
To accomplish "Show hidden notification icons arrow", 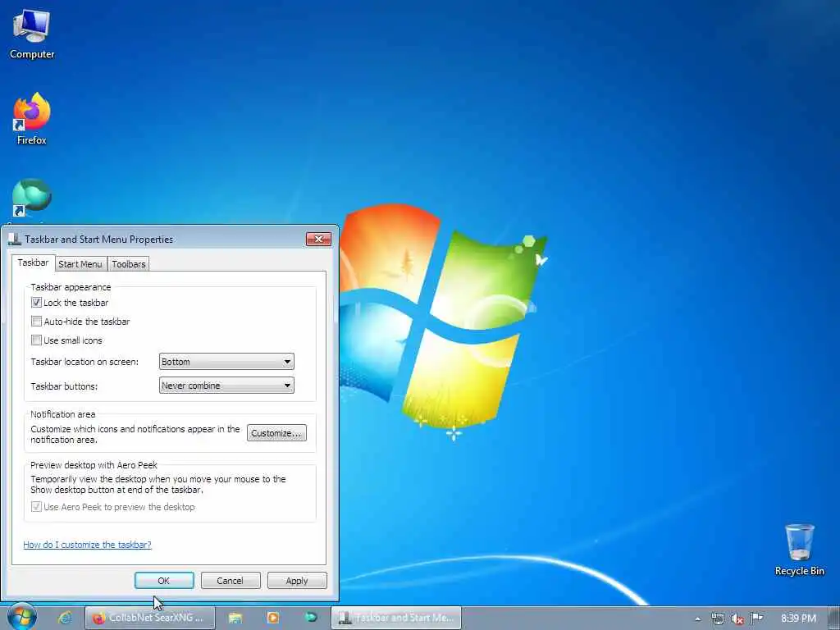I will pyautogui.click(x=697, y=619).
